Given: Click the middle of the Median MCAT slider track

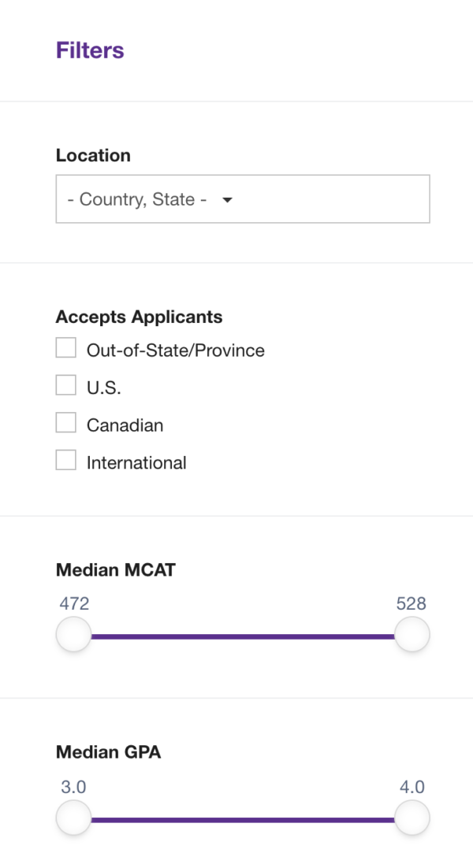Looking at the screenshot, I should click(243, 633).
